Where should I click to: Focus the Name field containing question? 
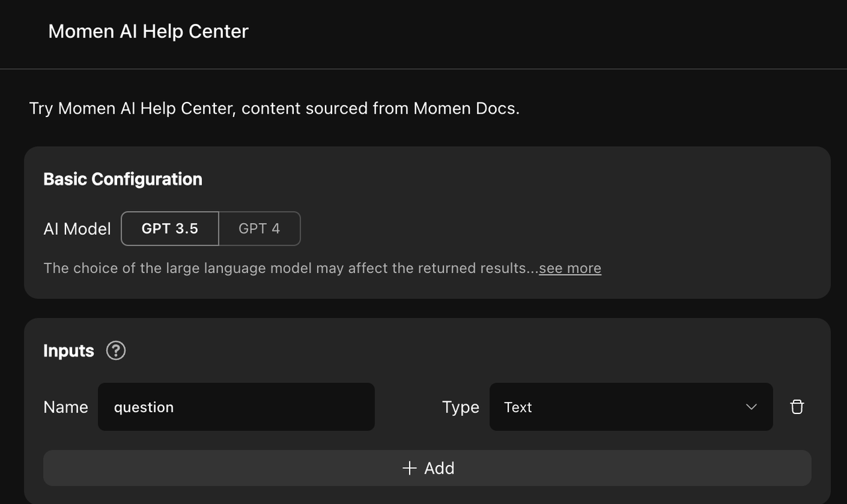coord(236,407)
